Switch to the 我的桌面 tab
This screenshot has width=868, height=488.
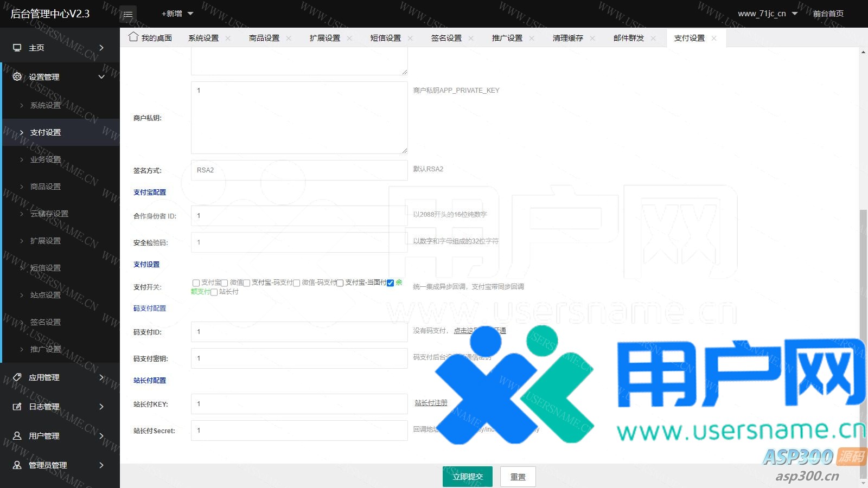coord(151,38)
